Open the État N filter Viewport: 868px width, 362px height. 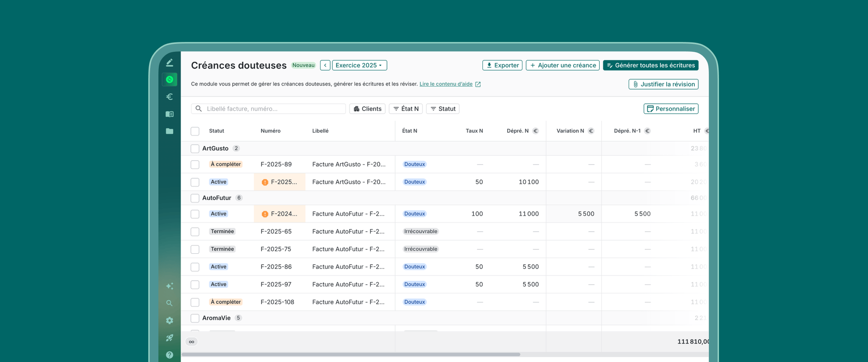406,109
